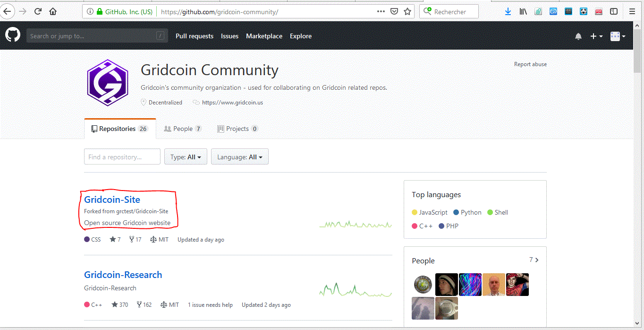Image resolution: width=644 pixels, height=330 pixels.
Task: Open Explore in GitHub header
Action: point(301,36)
